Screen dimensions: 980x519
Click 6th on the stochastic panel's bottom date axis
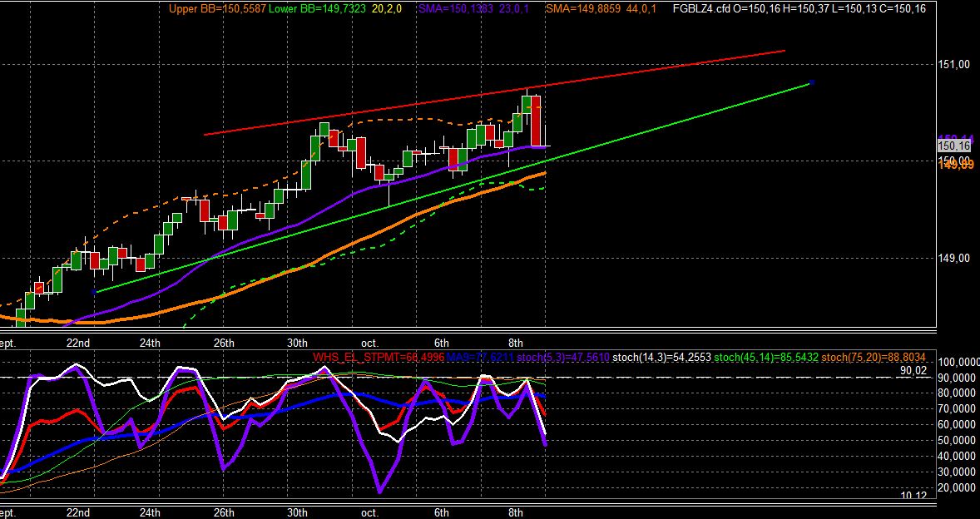(x=442, y=512)
